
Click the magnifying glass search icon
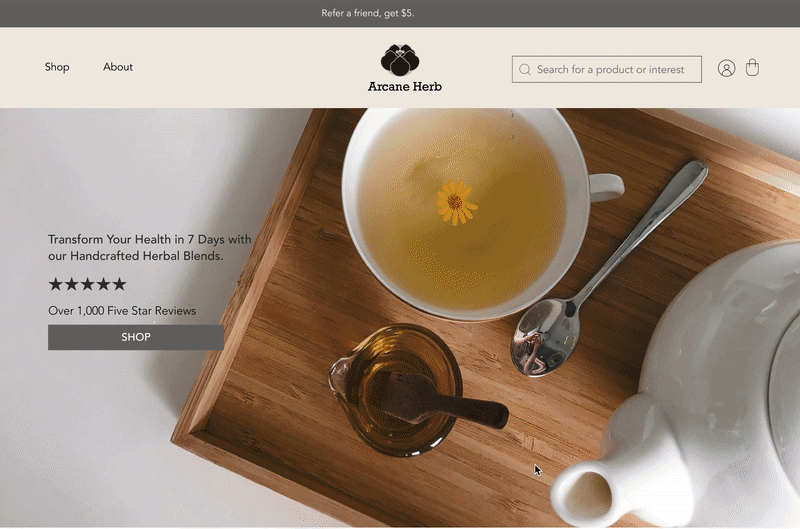[x=524, y=69]
